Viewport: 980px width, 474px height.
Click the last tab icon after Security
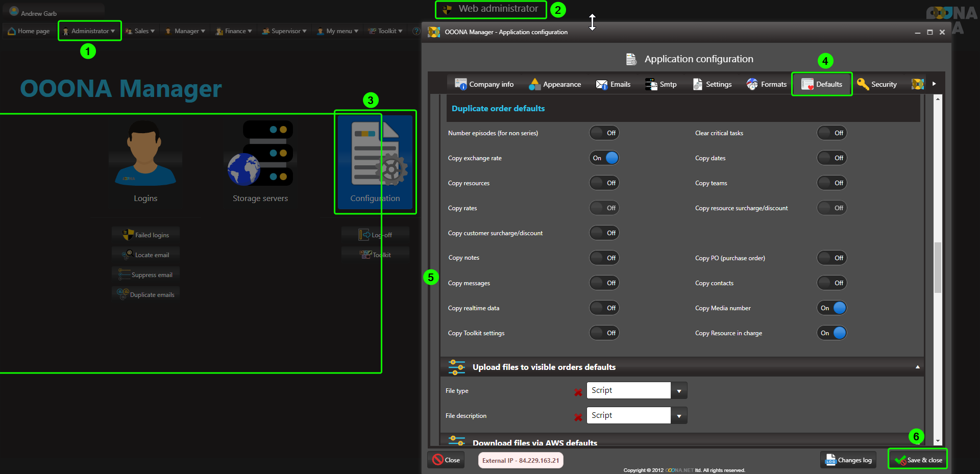(x=917, y=84)
